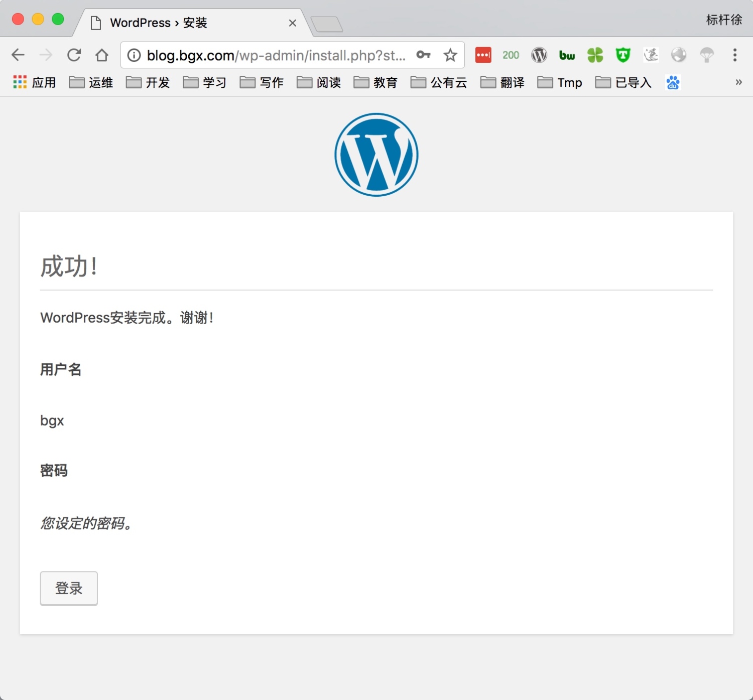Viewport: 753px width, 700px height.
Task: Open the home page icon
Action: tap(102, 55)
